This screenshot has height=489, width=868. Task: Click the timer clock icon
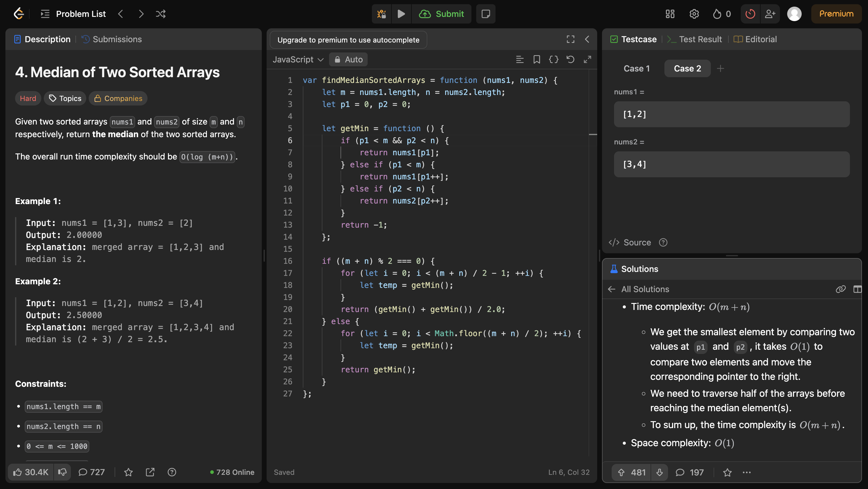click(750, 14)
